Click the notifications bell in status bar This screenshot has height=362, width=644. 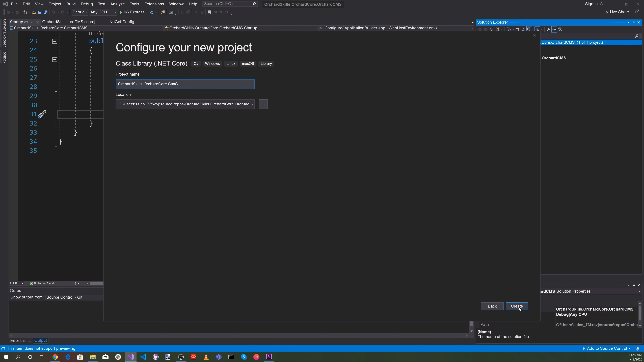[637, 349]
